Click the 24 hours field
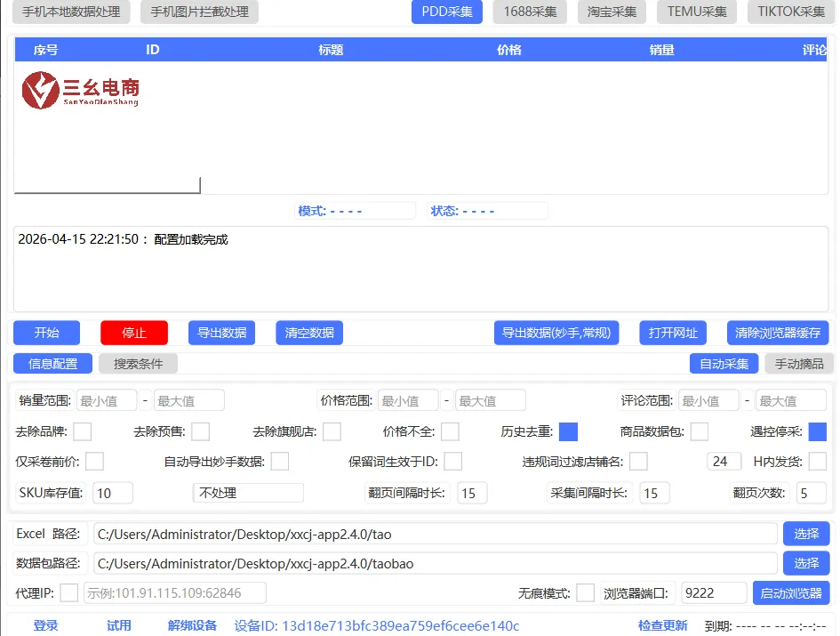This screenshot has height=636, width=840. pos(724,461)
